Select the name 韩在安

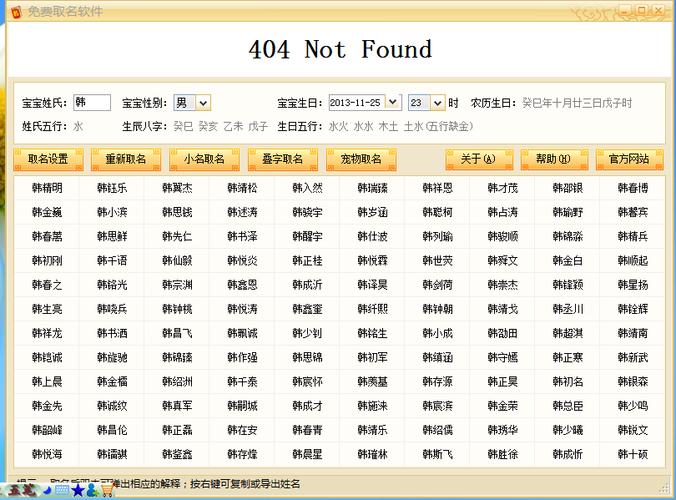point(242,430)
